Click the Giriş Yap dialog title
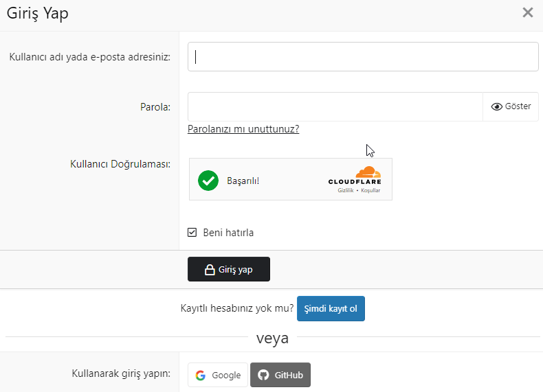Viewport: 543px width, 392px height. point(37,14)
